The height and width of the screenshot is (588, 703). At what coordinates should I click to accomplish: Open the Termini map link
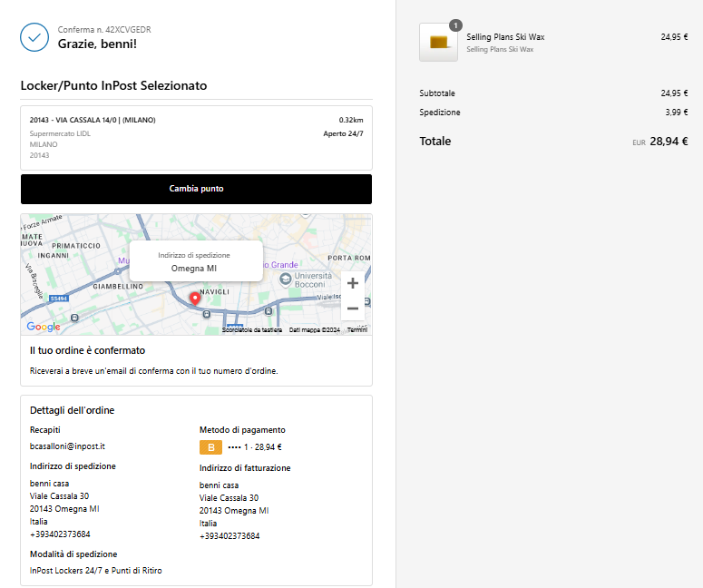[x=357, y=329]
